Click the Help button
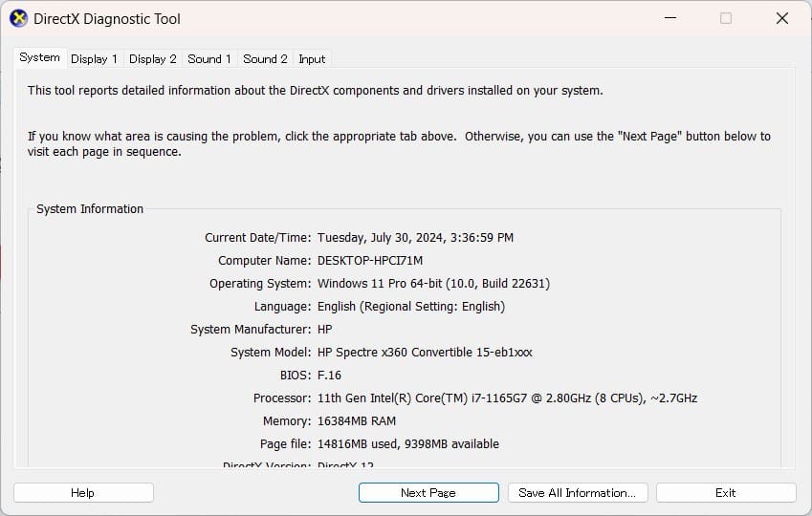812x516 pixels. [83, 493]
